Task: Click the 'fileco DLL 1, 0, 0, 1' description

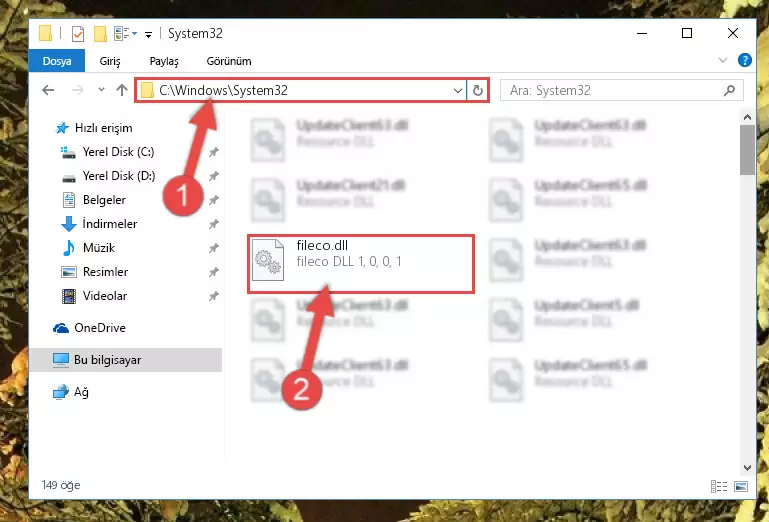Action: 349,261
